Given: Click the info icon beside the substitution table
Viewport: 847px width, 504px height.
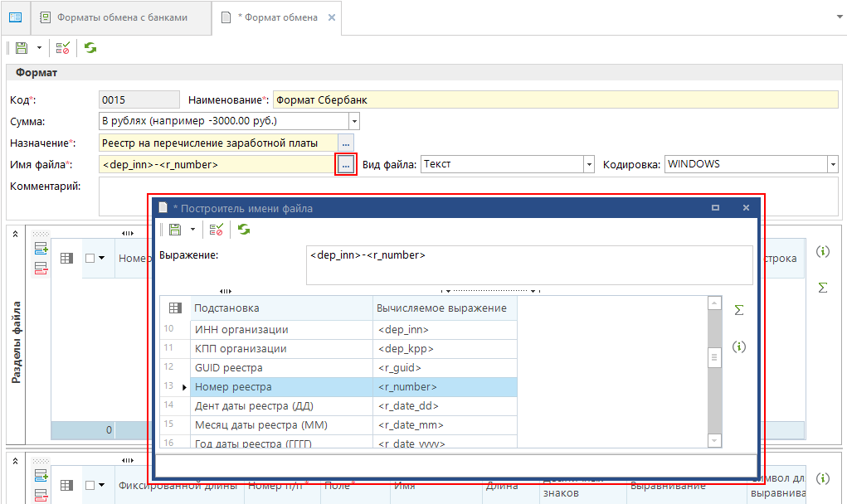Looking at the screenshot, I should (738, 346).
